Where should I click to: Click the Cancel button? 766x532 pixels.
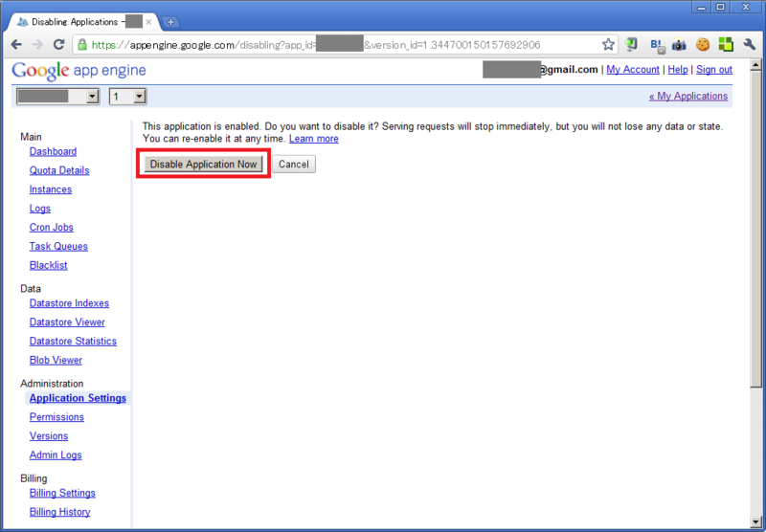tap(294, 164)
